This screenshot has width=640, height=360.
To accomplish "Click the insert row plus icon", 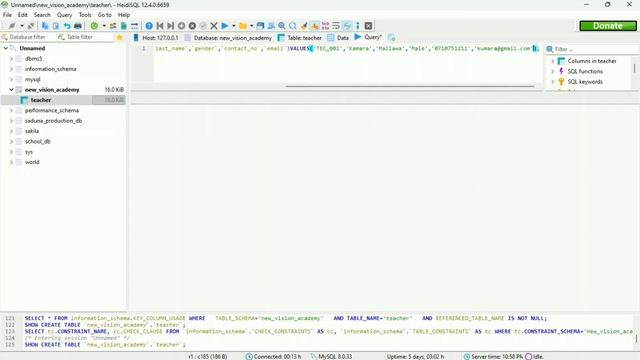I will (x=182, y=26).
